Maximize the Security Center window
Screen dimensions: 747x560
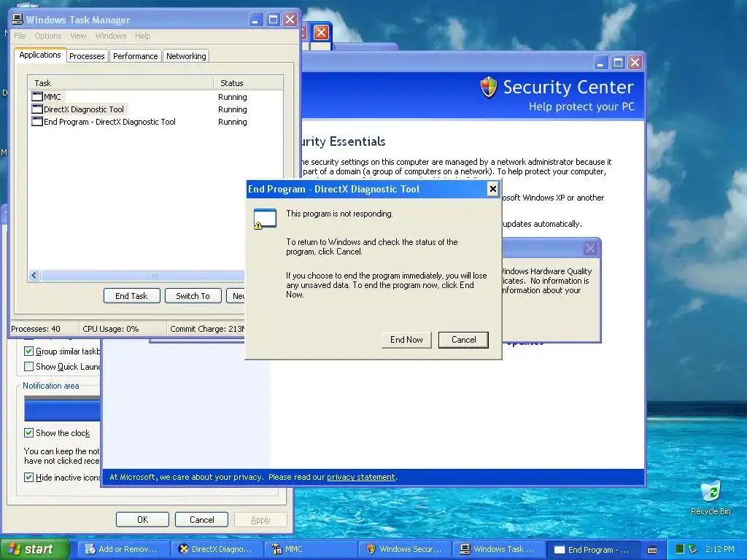click(619, 63)
